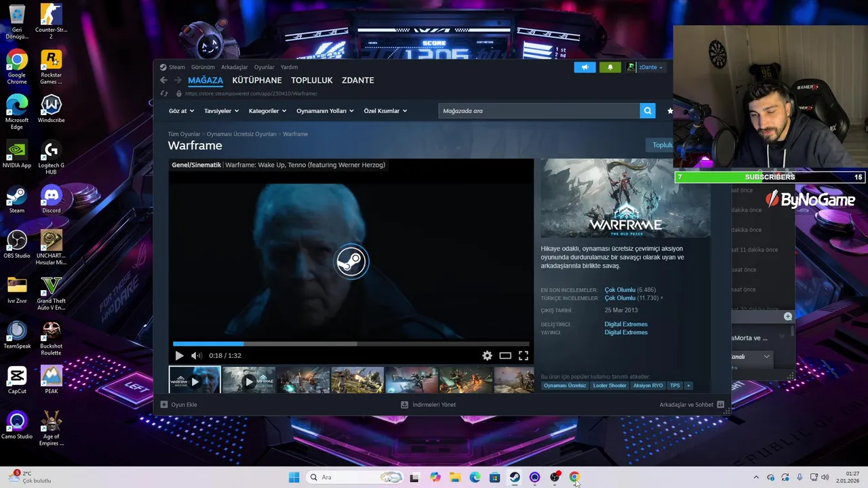Open the CapCut desktop icon
Viewport: 868px width, 488px height.
pyautogui.click(x=17, y=380)
